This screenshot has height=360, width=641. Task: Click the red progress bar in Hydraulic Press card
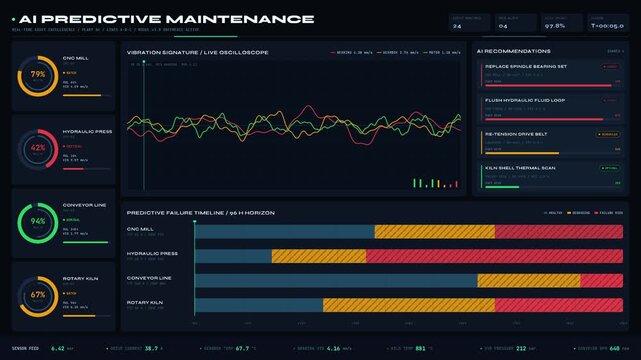click(x=73, y=169)
